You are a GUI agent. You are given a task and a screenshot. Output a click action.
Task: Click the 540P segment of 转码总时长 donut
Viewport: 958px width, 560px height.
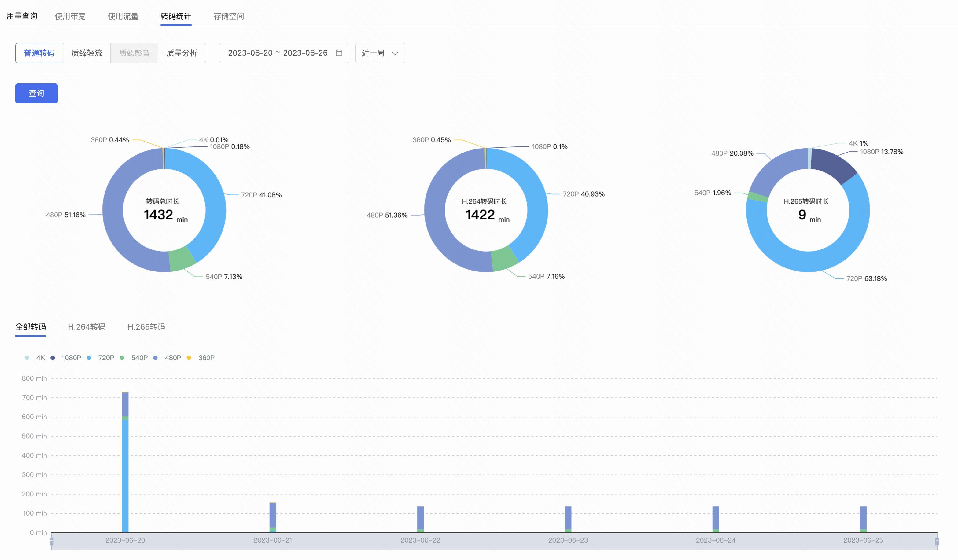(x=182, y=259)
